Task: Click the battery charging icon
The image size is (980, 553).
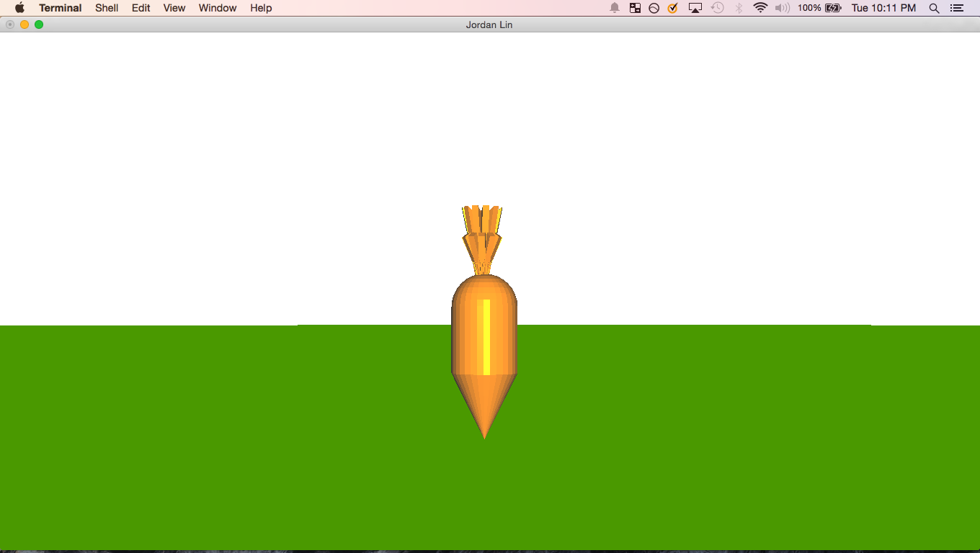Action: [833, 8]
